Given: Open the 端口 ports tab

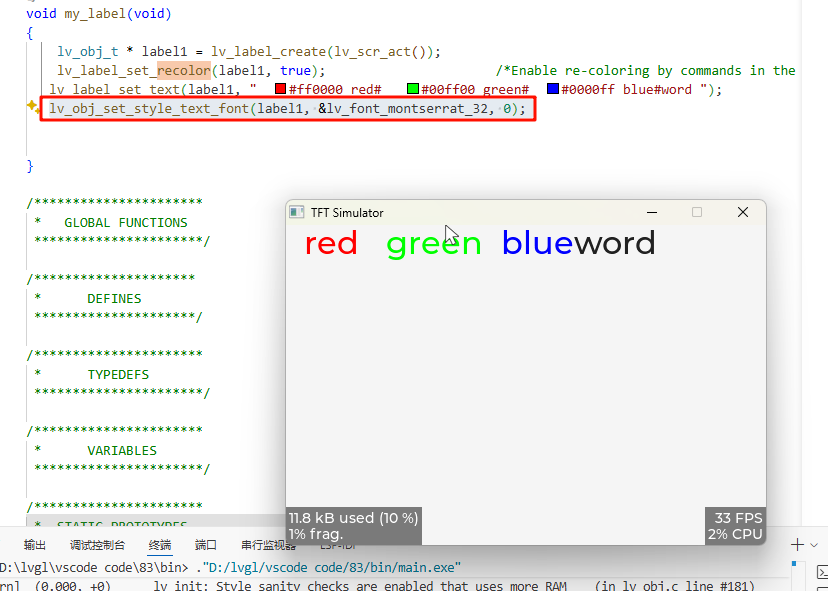Looking at the screenshot, I should tap(206, 545).
